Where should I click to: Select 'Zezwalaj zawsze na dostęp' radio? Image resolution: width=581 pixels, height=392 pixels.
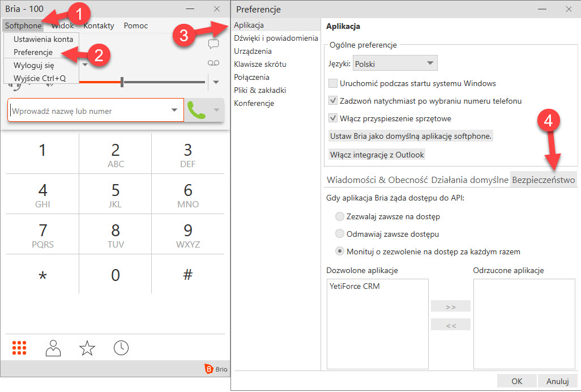point(339,216)
